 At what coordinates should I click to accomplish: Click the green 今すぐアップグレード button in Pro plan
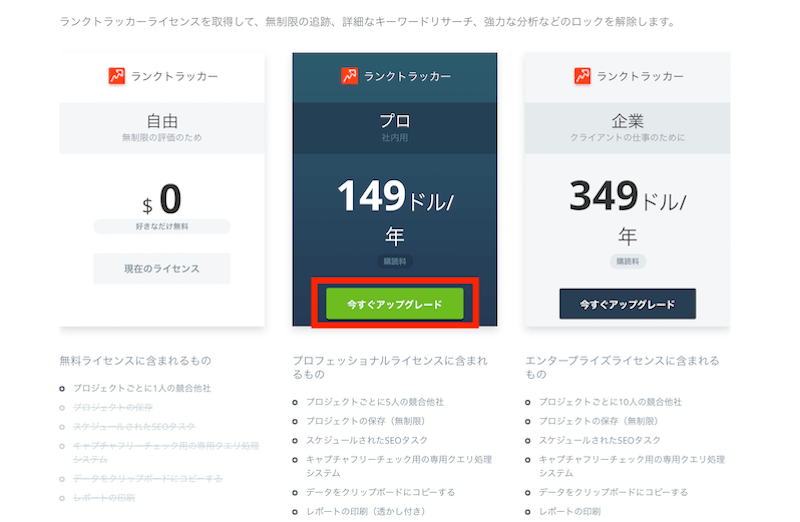394,304
